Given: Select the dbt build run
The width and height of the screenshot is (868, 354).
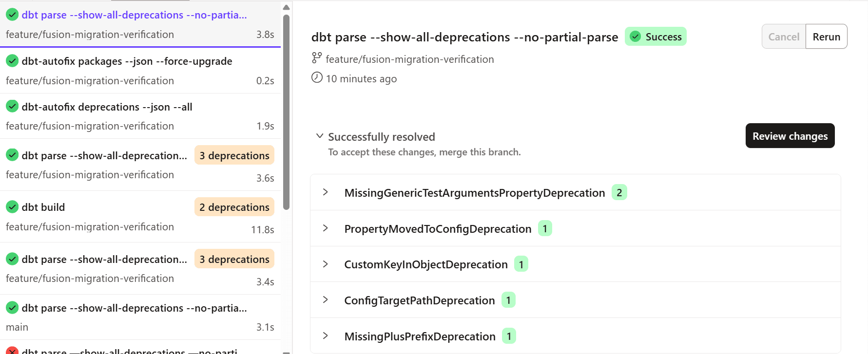Looking at the screenshot, I should click(x=140, y=217).
